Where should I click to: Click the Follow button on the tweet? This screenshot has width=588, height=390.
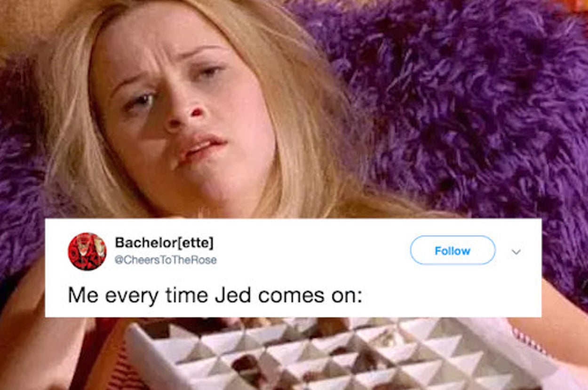tap(453, 250)
